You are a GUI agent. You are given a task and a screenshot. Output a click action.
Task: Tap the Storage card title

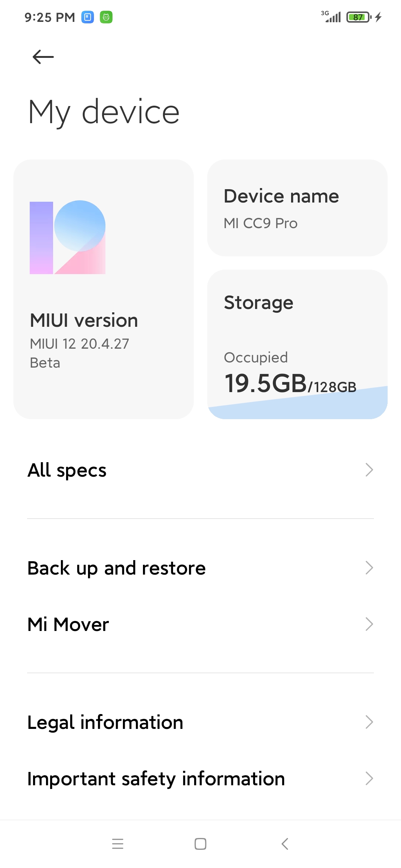259,303
